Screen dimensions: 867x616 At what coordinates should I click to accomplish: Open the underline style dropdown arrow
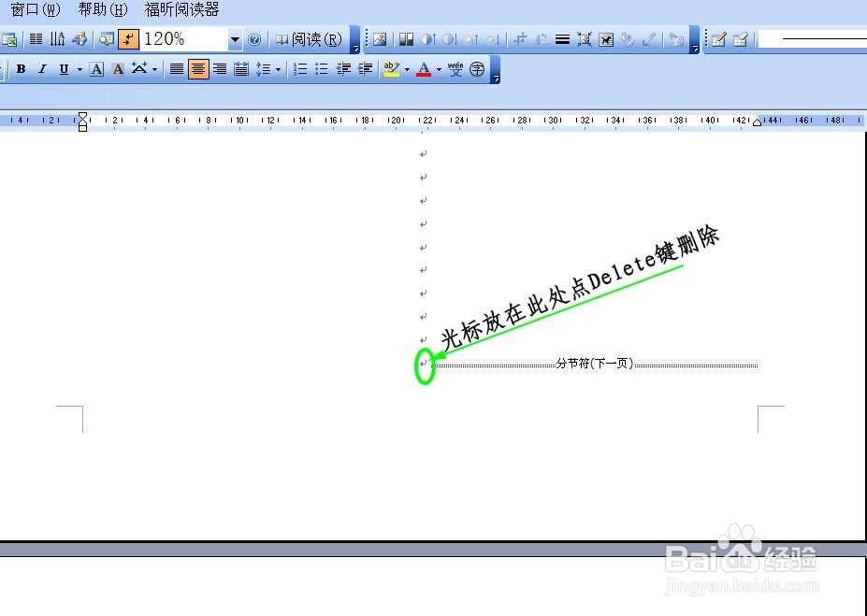79,69
